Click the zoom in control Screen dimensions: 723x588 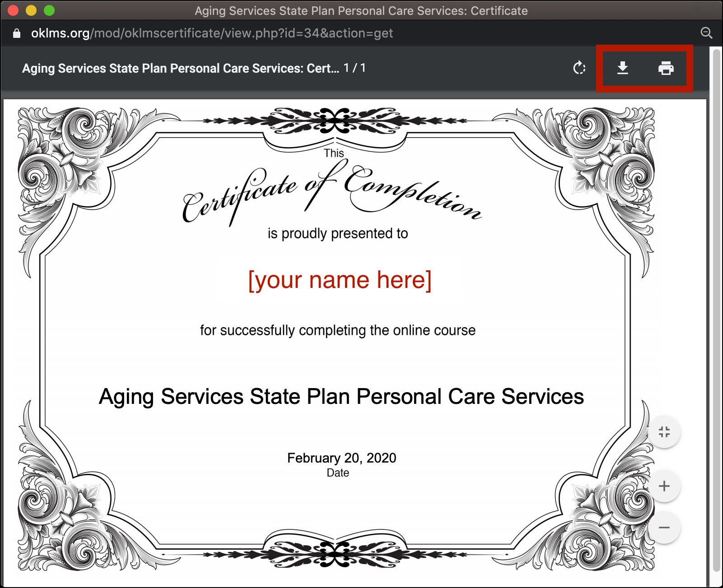[x=664, y=486]
